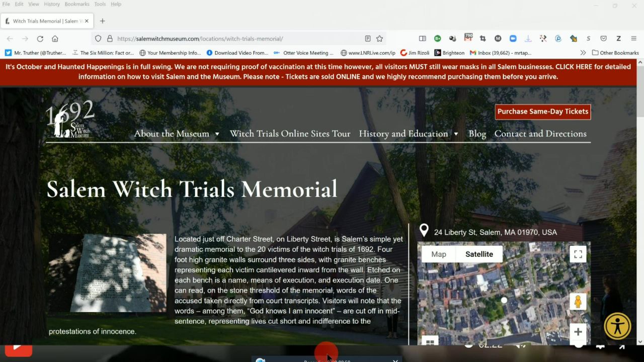Switch the map to Satellite view
The height and width of the screenshot is (362, 644).
(x=479, y=254)
